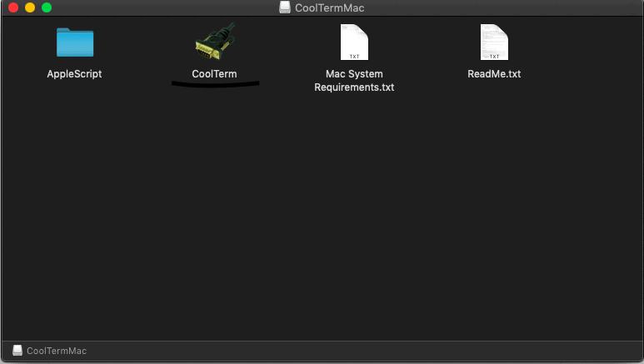The height and width of the screenshot is (364, 644).
Task: Select the Mac System Requirements.txt file icon
Action: point(354,42)
